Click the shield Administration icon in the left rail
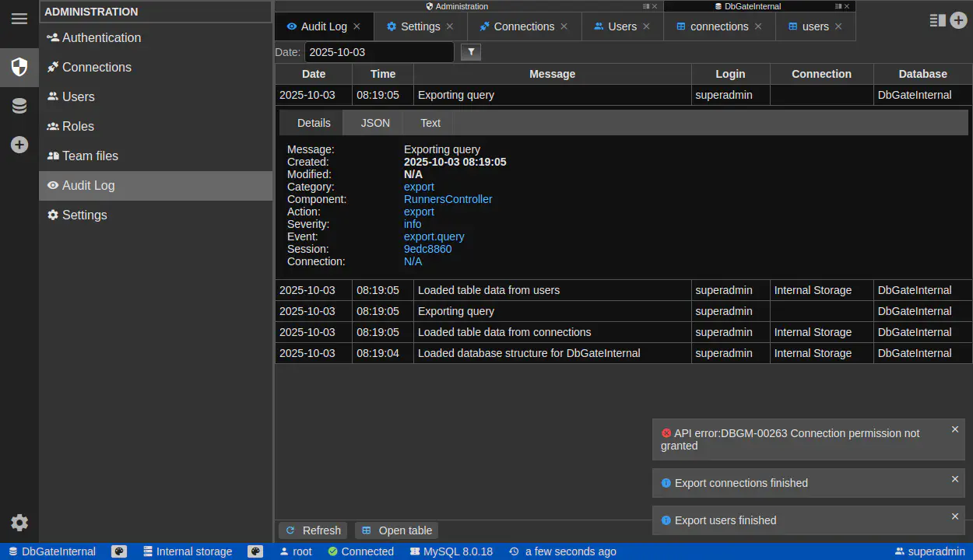973x560 pixels. [19, 67]
